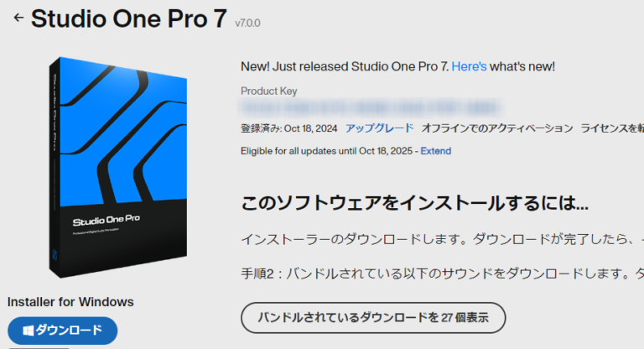Download the Windows installer with ダウンロード
This screenshot has width=644, height=349.
tap(62, 331)
